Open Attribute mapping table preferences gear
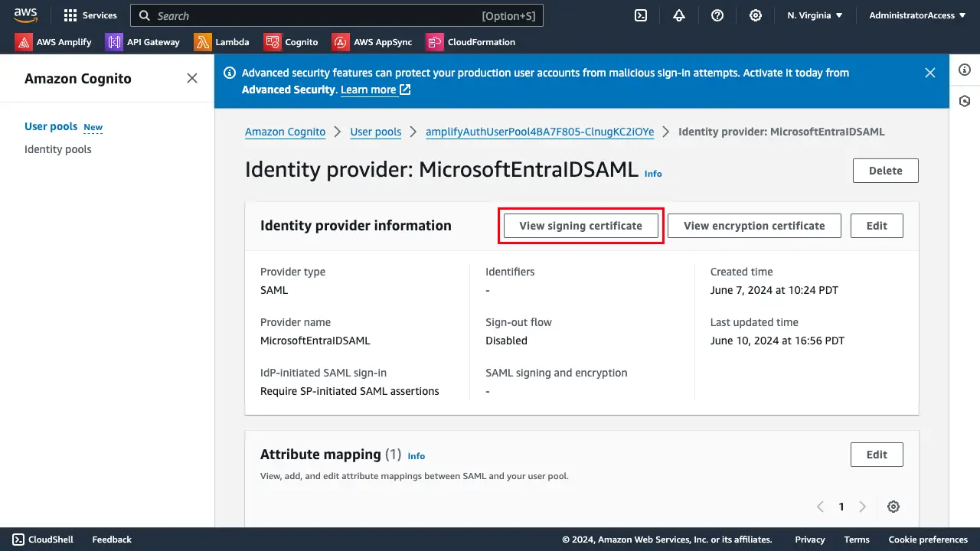This screenshot has width=980, height=551. click(893, 507)
